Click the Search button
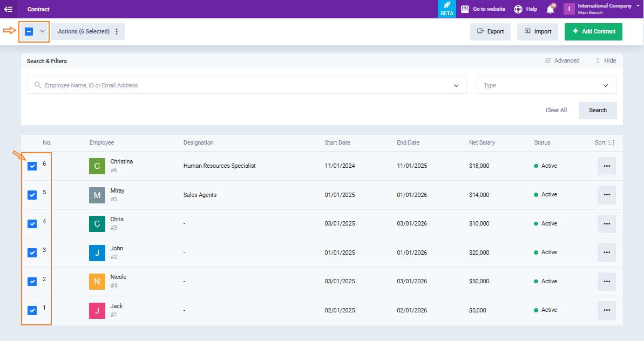 598,111
